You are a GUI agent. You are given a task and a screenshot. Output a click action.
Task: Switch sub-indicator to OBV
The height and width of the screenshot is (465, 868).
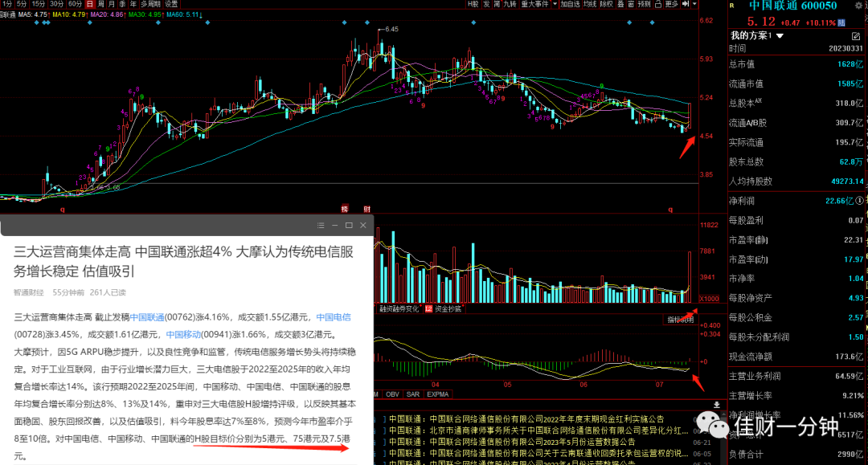(392, 394)
